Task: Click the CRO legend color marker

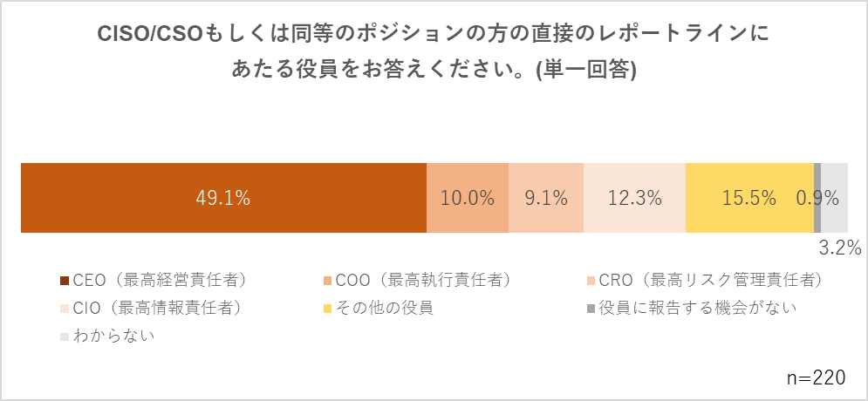Action: point(591,281)
